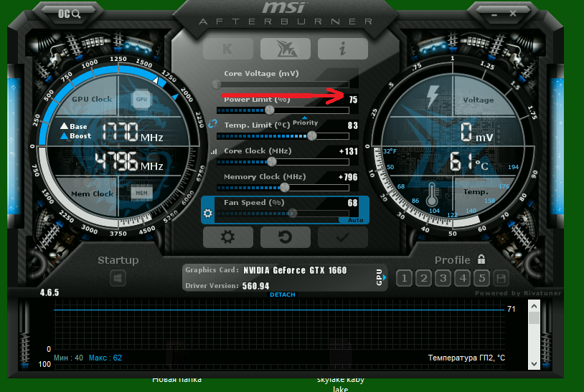584x392 pixels.
Task: Click the thermometer temperature icon
Action: (432, 194)
